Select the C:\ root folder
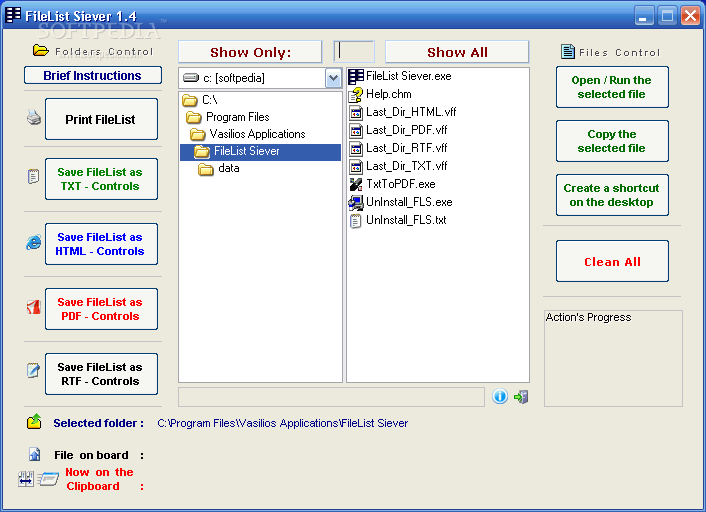This screenshot has width=706, height=512. (210, 100)
